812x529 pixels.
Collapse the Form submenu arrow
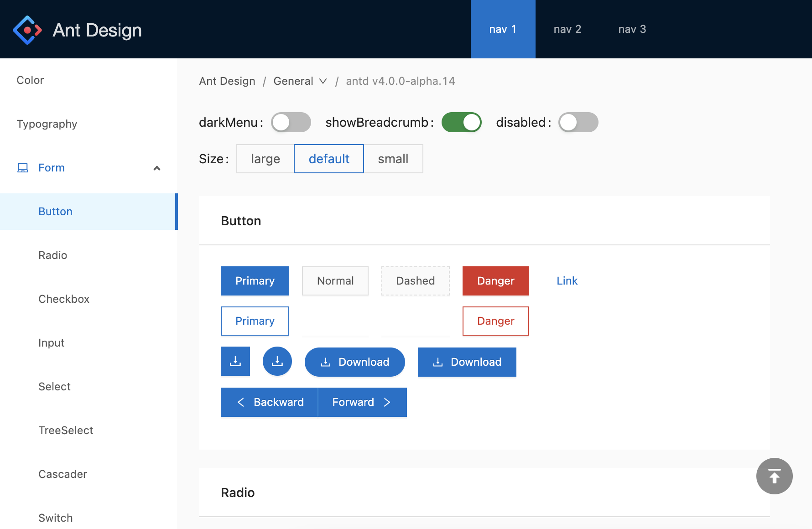pos(157,168)
